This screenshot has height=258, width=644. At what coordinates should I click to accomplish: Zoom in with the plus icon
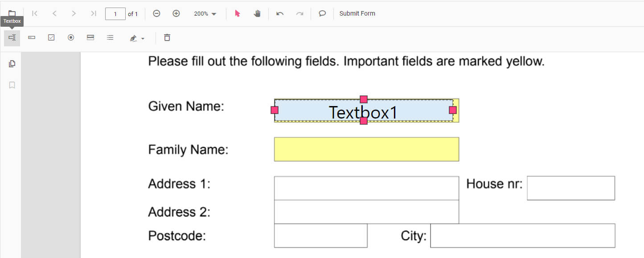[x=176, y=13]
